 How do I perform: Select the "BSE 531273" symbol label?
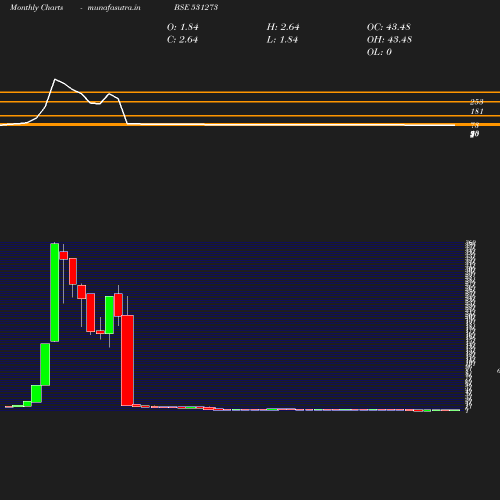coord(196,7)
